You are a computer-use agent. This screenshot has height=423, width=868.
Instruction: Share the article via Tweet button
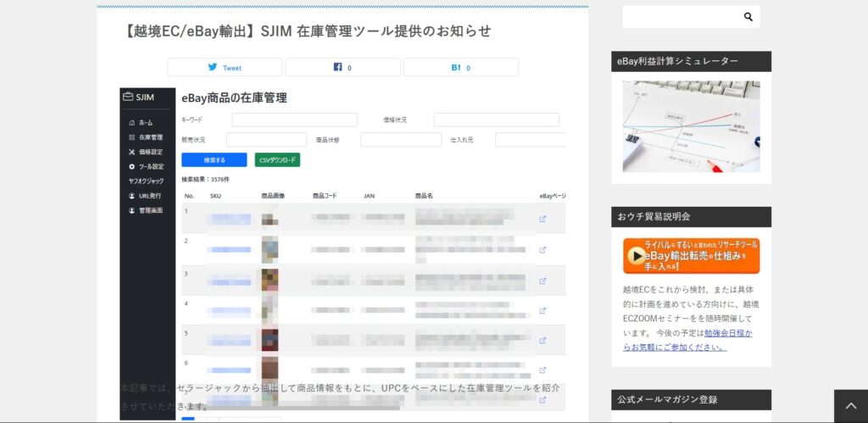click(x=225, y=68)
